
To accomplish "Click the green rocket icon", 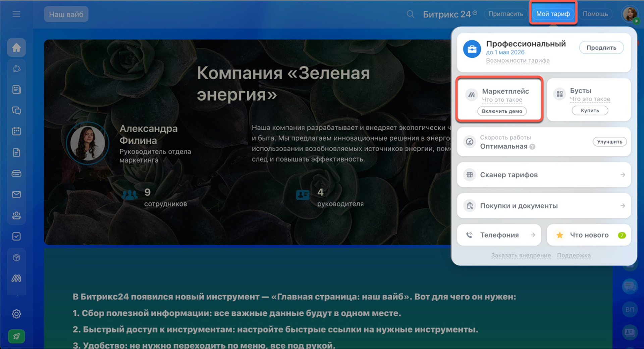I will 16,336.
